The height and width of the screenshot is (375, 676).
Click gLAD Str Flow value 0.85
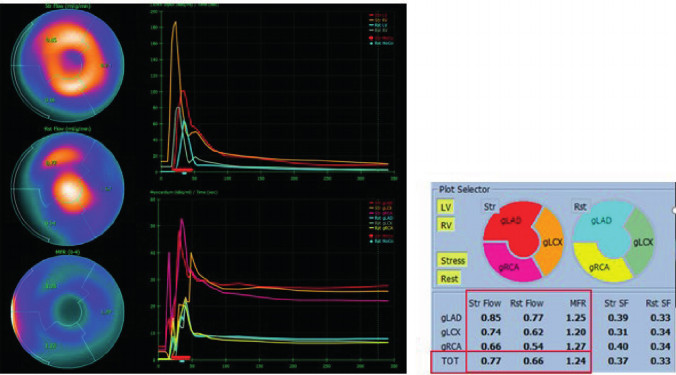pos(491,318)
